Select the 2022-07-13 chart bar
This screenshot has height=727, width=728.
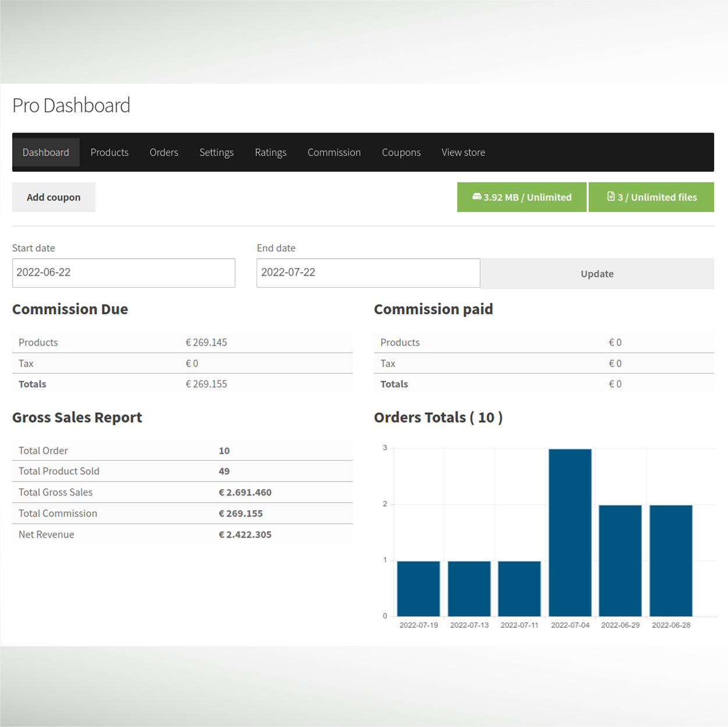469,589
